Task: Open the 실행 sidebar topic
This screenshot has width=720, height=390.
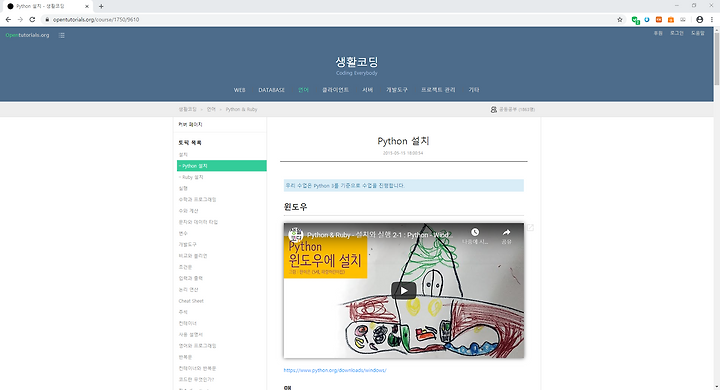Action: pos(183,188)
